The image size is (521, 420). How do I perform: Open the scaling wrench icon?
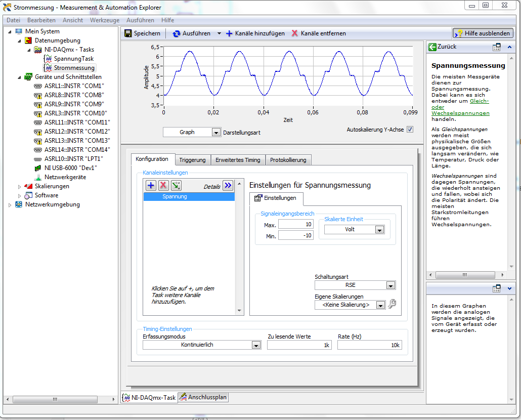click(x=392, y=304)
